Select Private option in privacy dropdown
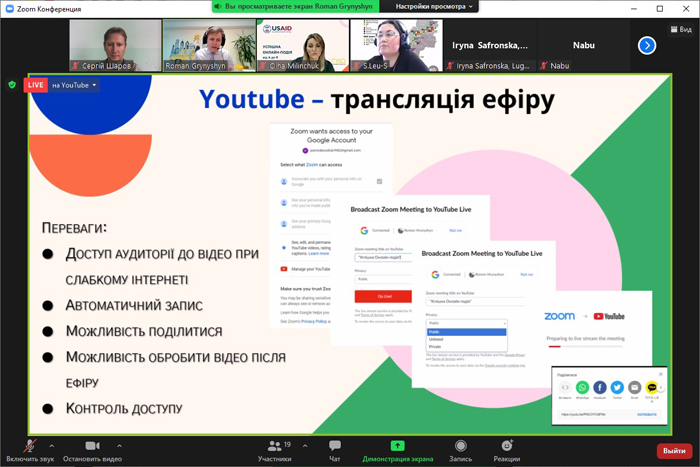The image size is (700, 467). click(x=467, y=346)
